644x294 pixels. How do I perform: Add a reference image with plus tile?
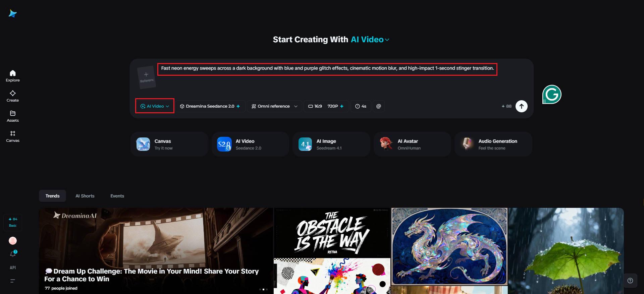146,77
